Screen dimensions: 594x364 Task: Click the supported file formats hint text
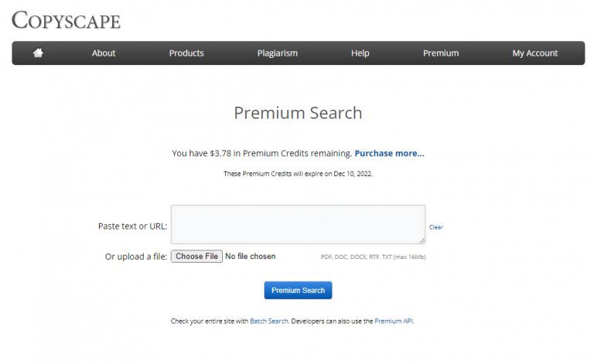tap(373, 257)
